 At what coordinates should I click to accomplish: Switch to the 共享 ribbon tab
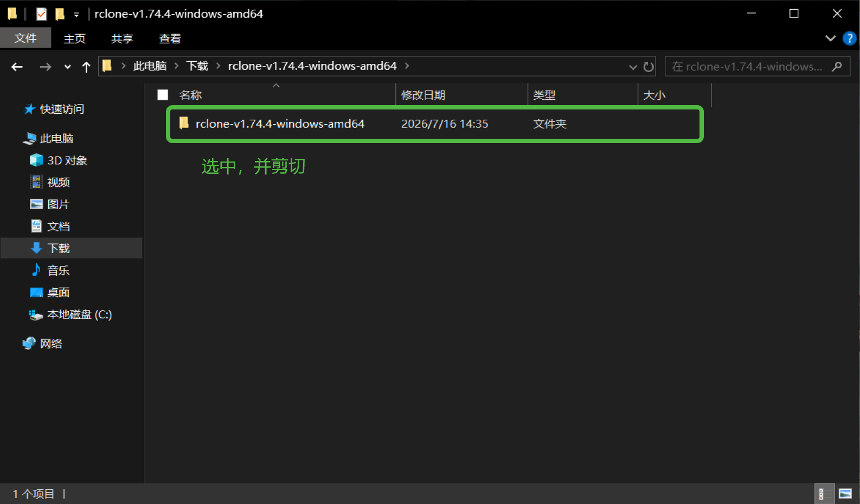tap(122, 38)
